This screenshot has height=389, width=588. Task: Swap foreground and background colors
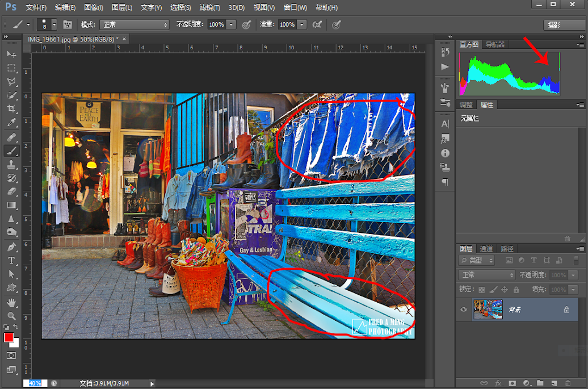pyautogui.click(x=16, y=327)
